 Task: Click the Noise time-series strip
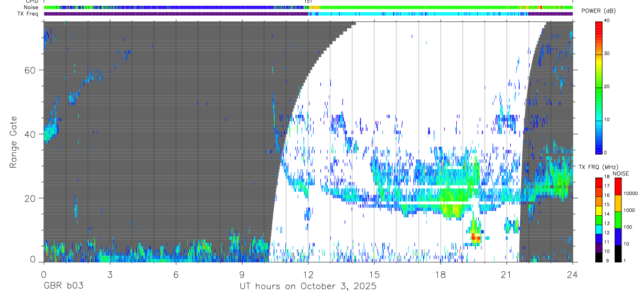pyautogui.click(x=308, y=7)
